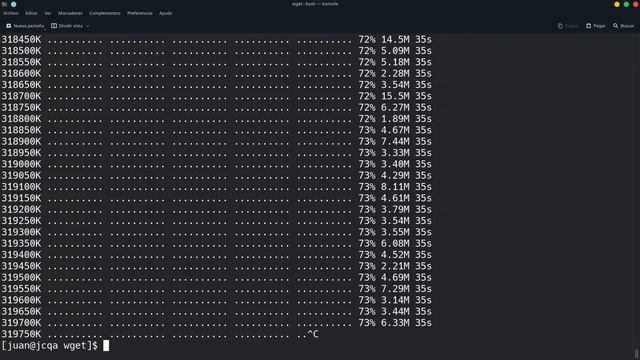Click the 5.18M speed value

click(x=395, y=62)
